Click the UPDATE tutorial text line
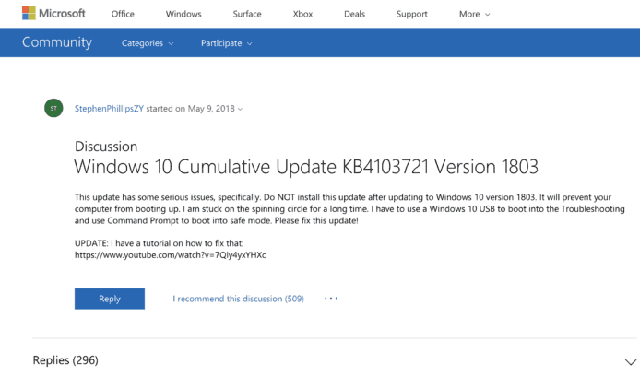 pyautogui.click(x=159, y=243)
